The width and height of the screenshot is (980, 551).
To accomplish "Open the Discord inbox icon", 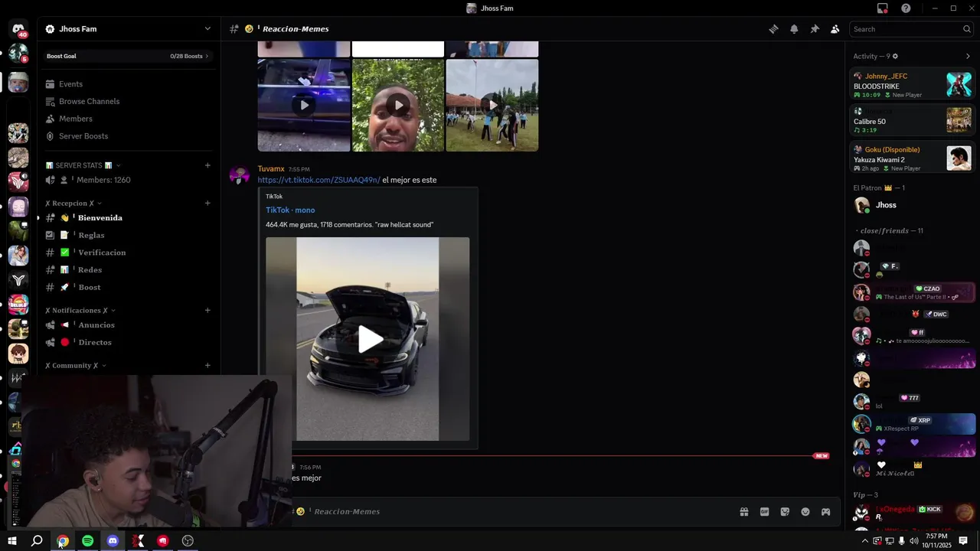I will tap(883, 8).
